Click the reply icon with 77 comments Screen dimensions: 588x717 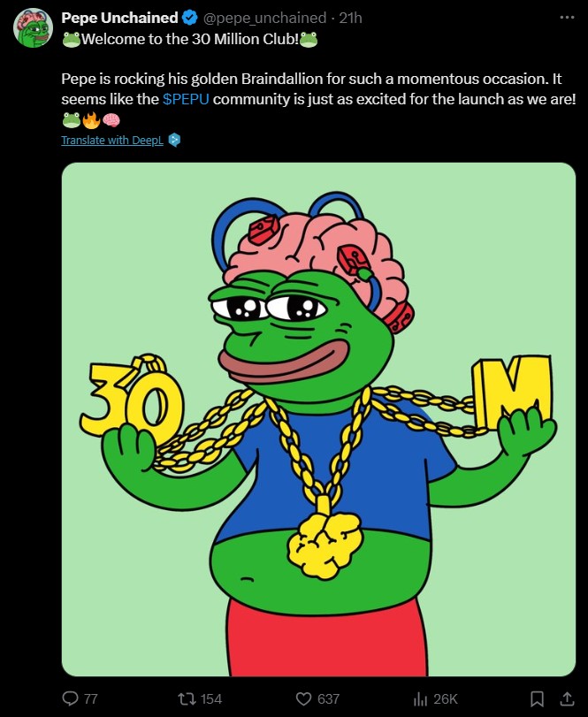click(x=70, y=698)
